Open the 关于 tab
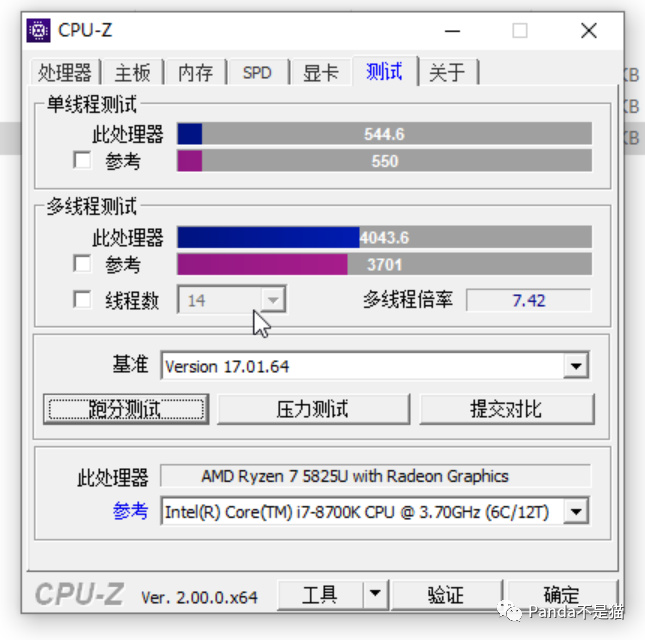 click(448, 73)
